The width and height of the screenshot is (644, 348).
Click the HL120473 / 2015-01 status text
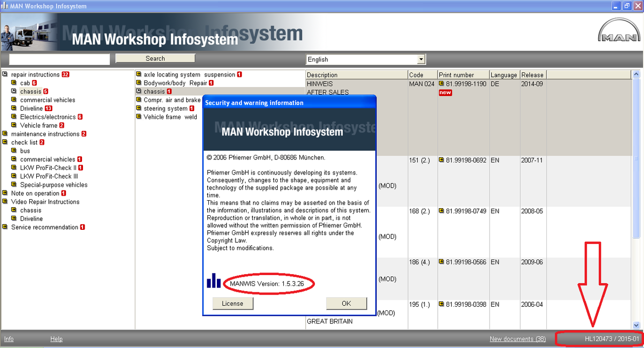(x=612, y=339)
